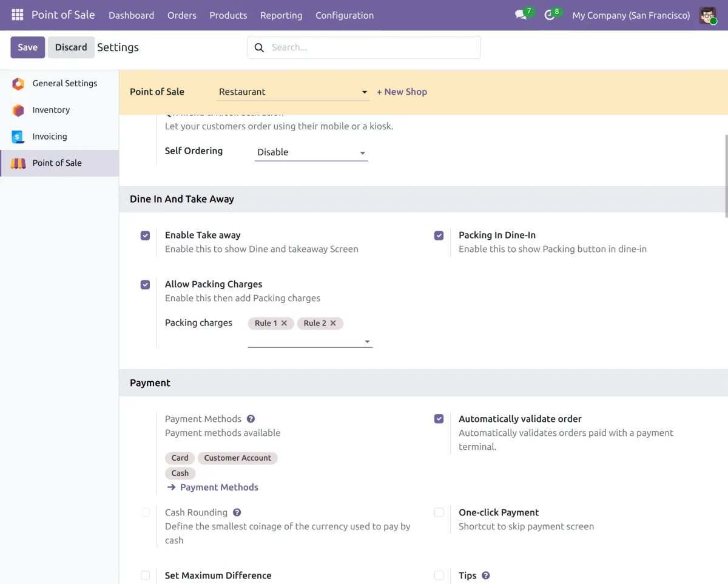Enable the One-click Payment checkbox
This screenshot has height=584, width=728.
[x=439, y=512]
